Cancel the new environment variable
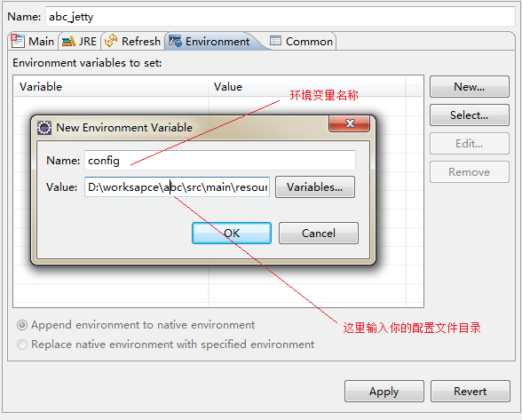 point(319,234)
